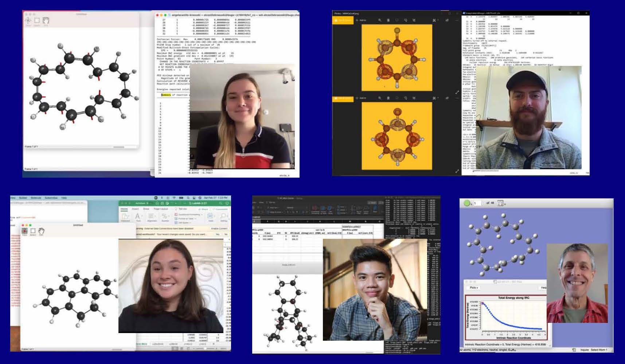The image size is (625, 364).
Task: Click See all photos in lower Photos window
Action: click(343, 98)
